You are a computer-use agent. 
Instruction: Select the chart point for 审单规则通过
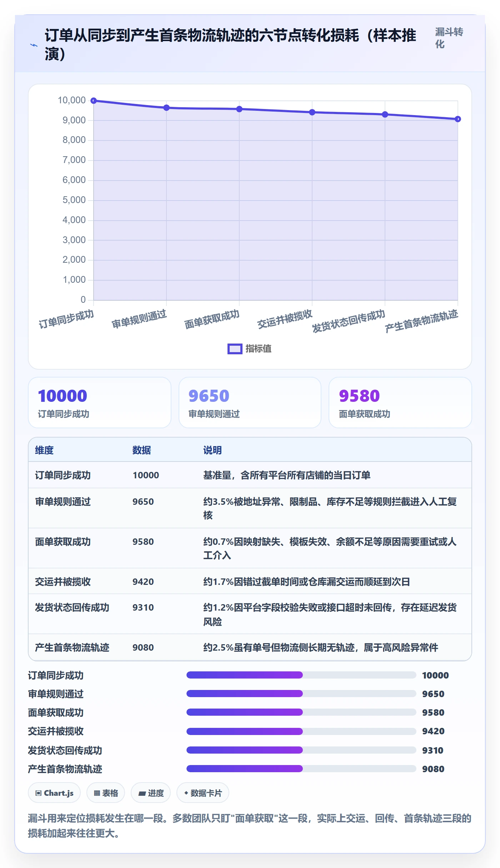(x=166, y=108)
